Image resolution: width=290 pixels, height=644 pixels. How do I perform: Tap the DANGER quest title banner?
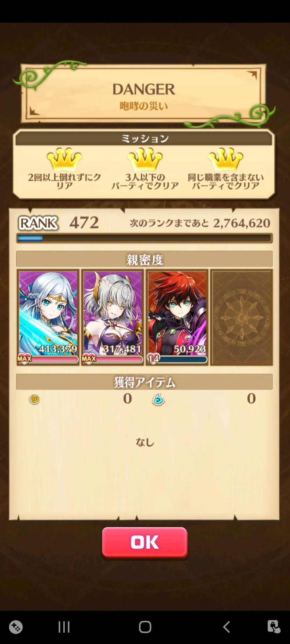pyautogui.click(x=143, y=93)
